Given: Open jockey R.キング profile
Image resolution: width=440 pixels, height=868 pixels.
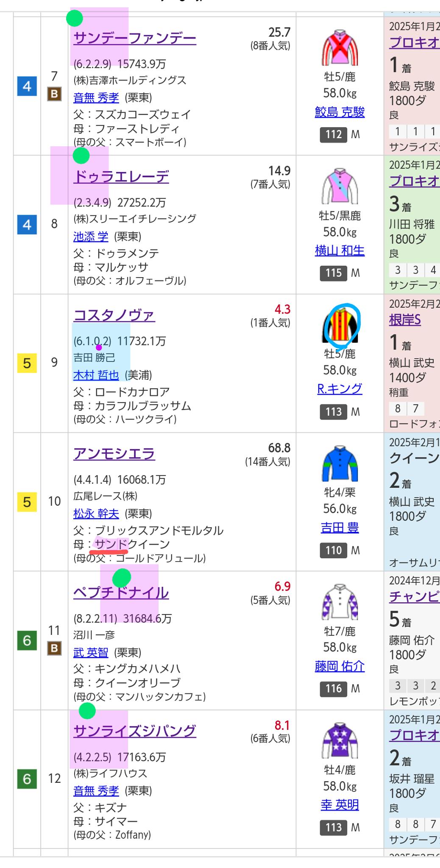Looking at the screenshot, I should pos(340,389).
